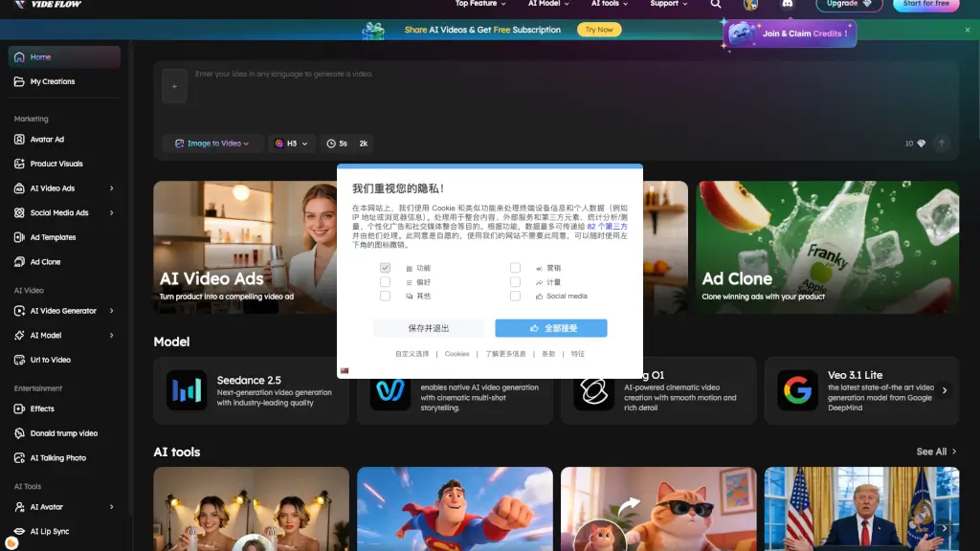Open the 82 个第三方 link
This screenshot has height=551, width=980.
click(607, 226)
